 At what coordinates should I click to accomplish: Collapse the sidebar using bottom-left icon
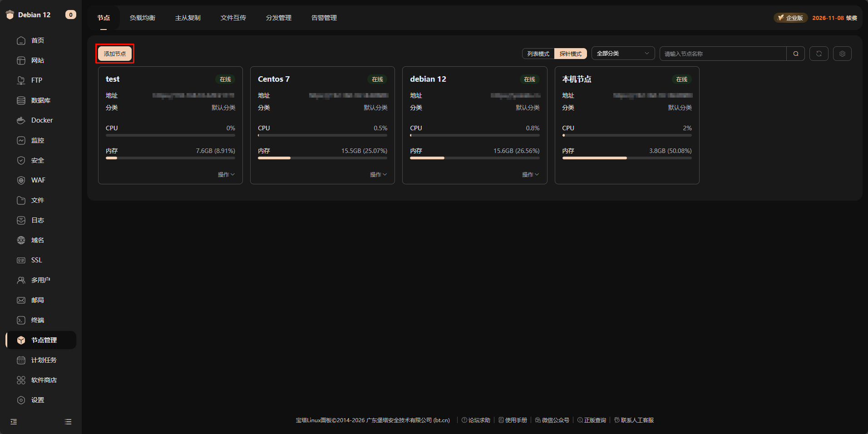coord(14,422)
